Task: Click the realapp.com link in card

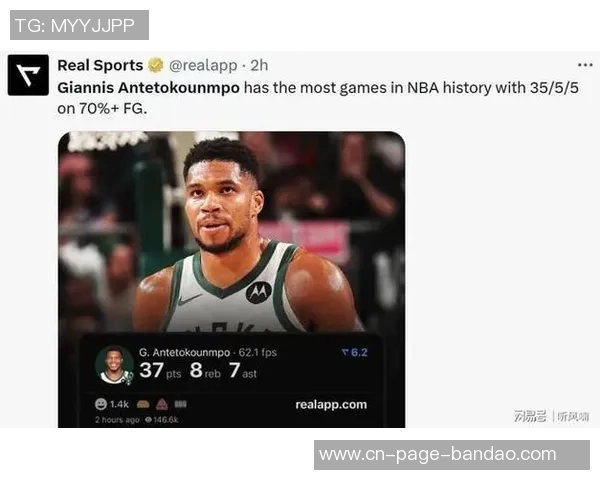Action: pyautogui.click(x=331, y=405)
